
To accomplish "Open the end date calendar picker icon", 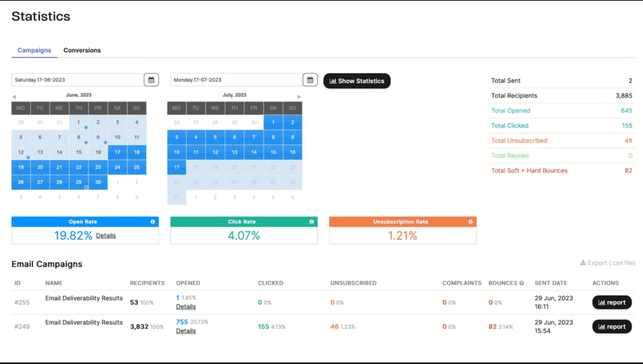I will click(310, 80).
